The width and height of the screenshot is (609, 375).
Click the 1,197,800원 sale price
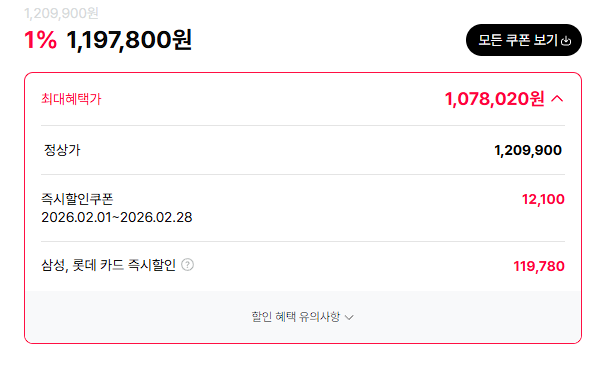click(129, 40)
